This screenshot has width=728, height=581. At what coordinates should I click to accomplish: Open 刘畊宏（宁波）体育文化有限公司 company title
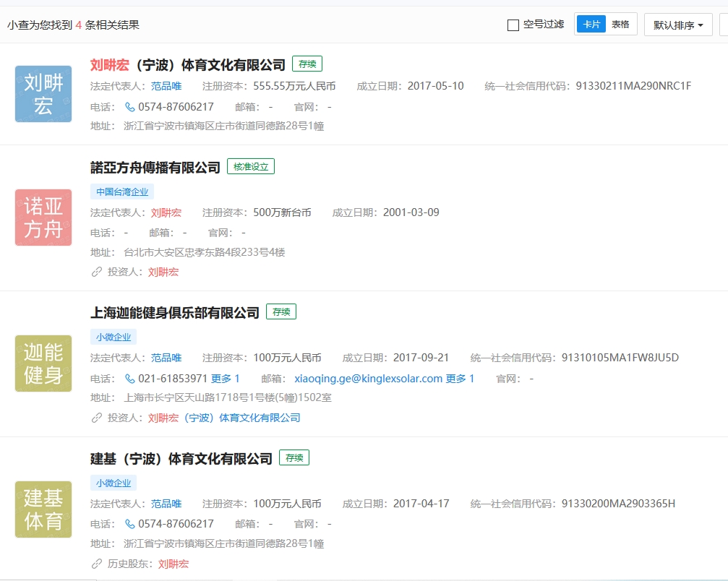[x=187, y=65]
